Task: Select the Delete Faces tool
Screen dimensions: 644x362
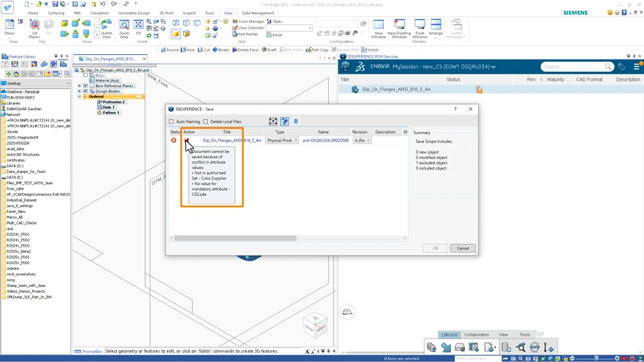Action: (246, 50)
